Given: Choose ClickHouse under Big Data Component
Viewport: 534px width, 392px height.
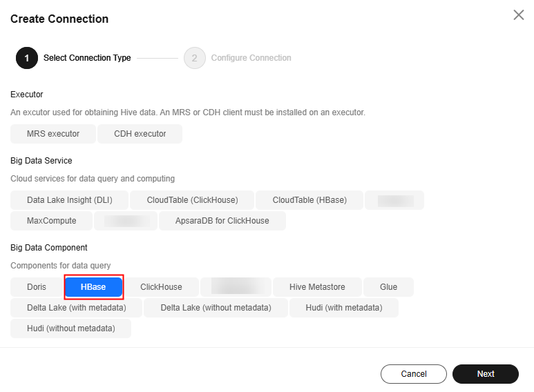Looking at the screenshot, I should pos(161,287).
